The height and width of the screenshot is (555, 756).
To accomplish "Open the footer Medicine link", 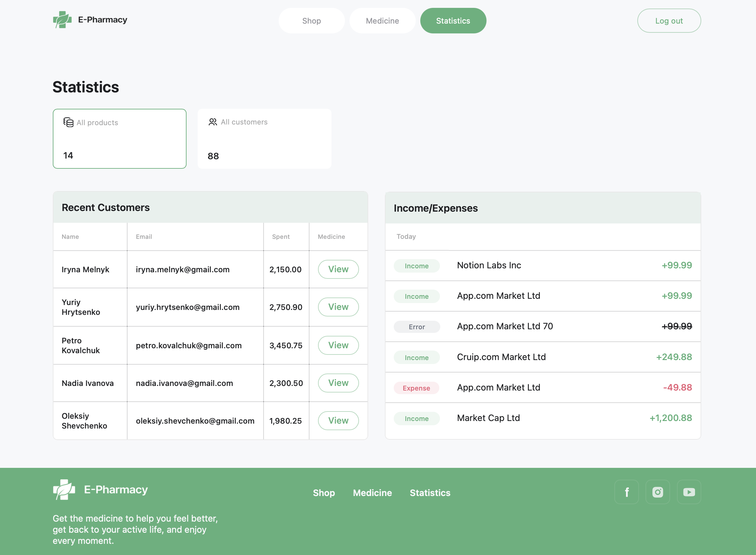I will 372,493.
